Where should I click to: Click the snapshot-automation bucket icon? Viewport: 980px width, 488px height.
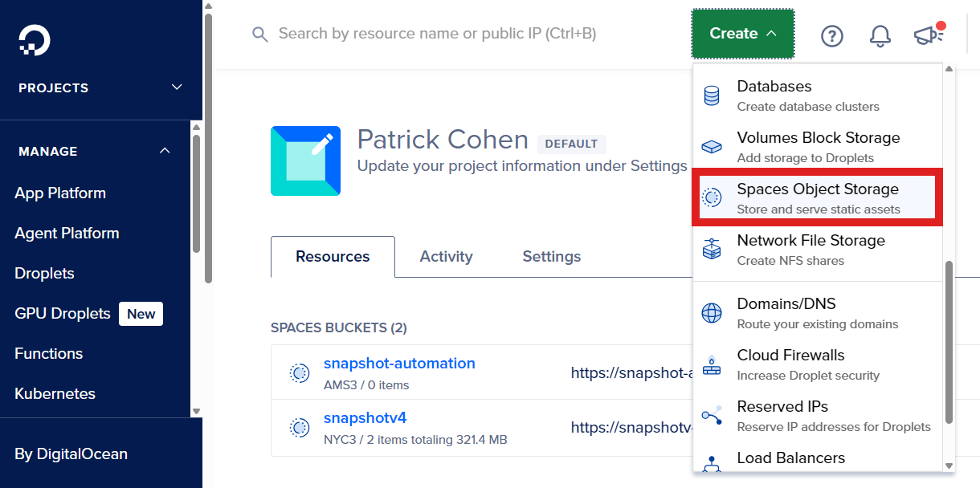(x=300, y=373)
